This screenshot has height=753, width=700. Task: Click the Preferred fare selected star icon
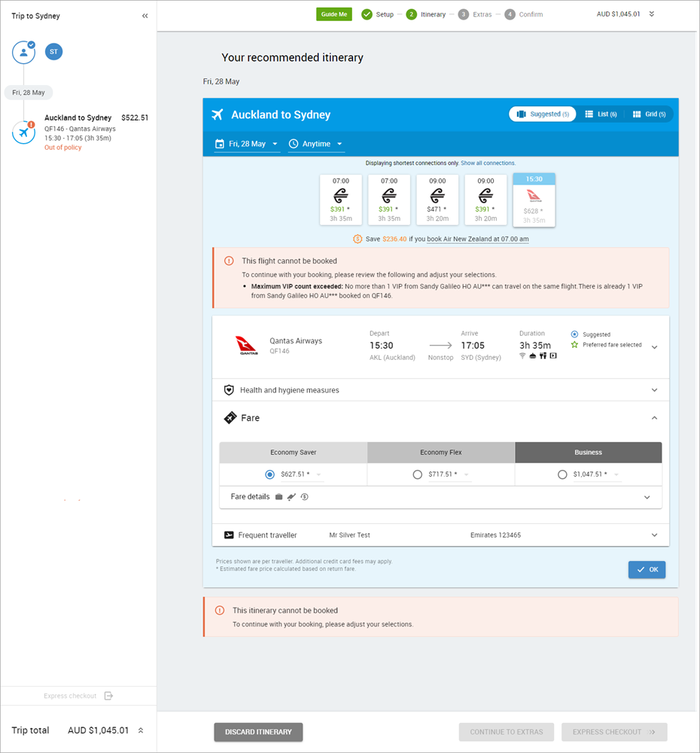(x=574, y=345)
